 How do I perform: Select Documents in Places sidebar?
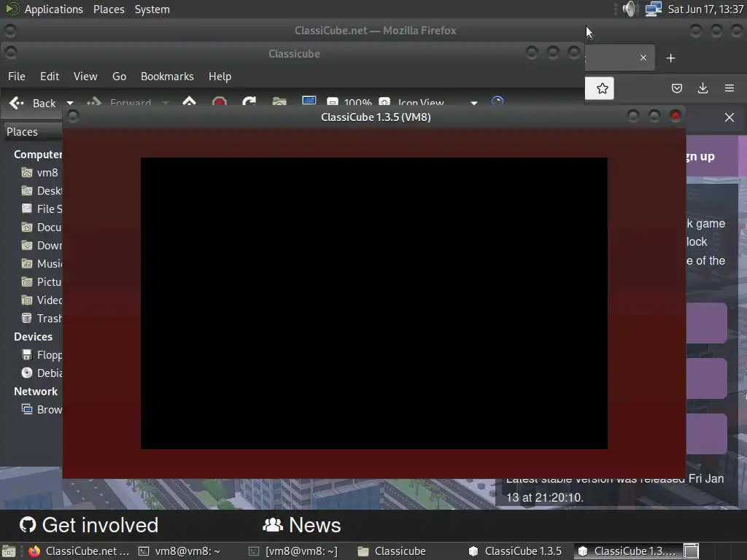pos(42,227)
